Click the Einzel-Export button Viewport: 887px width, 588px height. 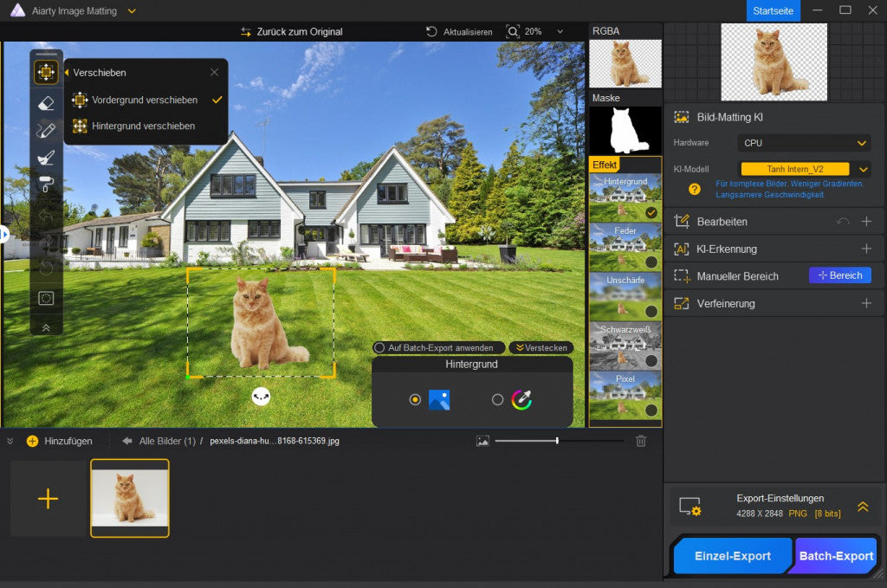pos(733,556)
